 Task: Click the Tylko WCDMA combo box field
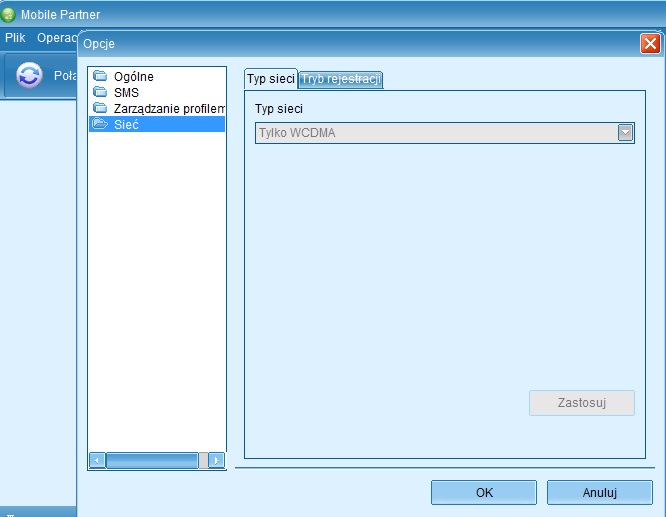(435, 133)
